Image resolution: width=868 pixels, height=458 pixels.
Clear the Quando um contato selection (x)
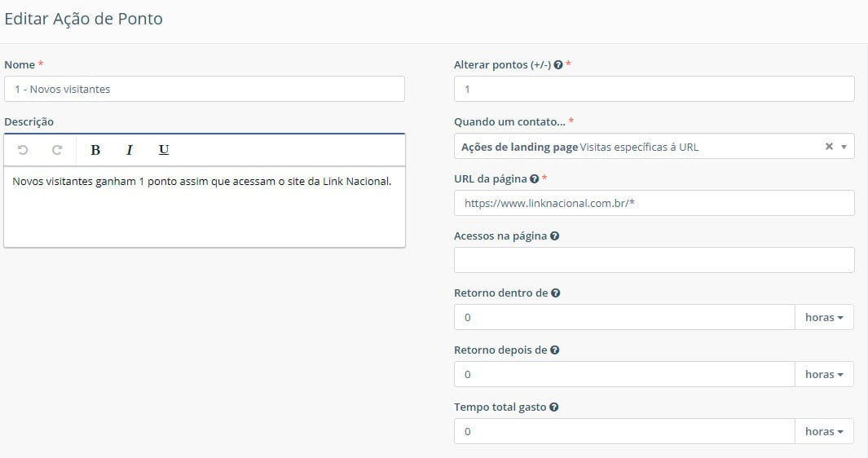coord(829,147)
